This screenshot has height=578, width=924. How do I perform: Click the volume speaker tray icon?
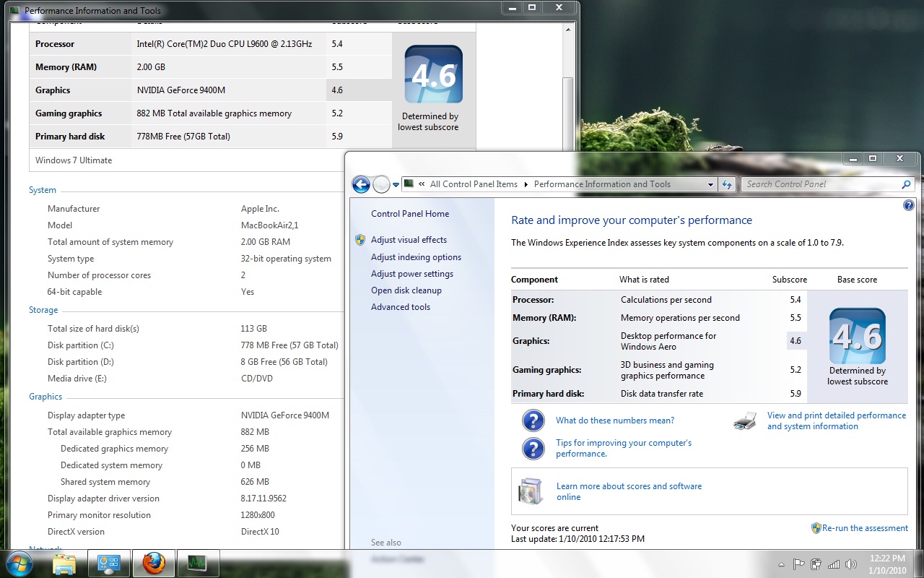[851, 564]
